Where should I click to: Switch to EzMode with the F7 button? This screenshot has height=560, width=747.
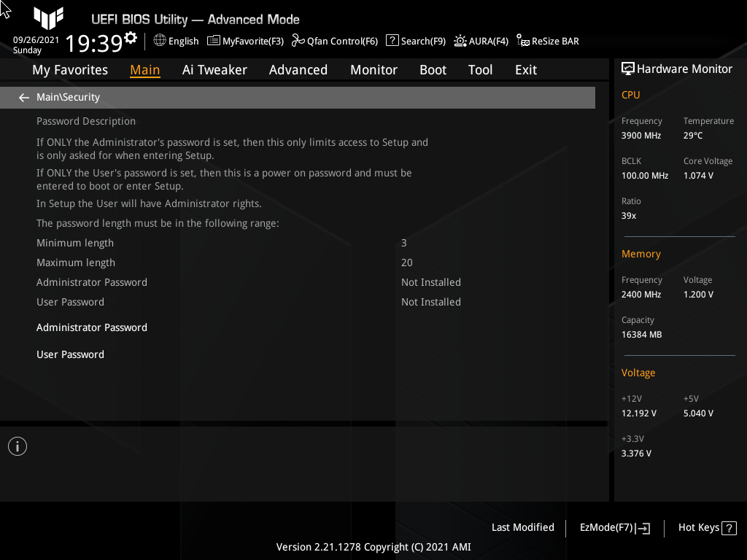pyautogui.click(x=614, y=527)
